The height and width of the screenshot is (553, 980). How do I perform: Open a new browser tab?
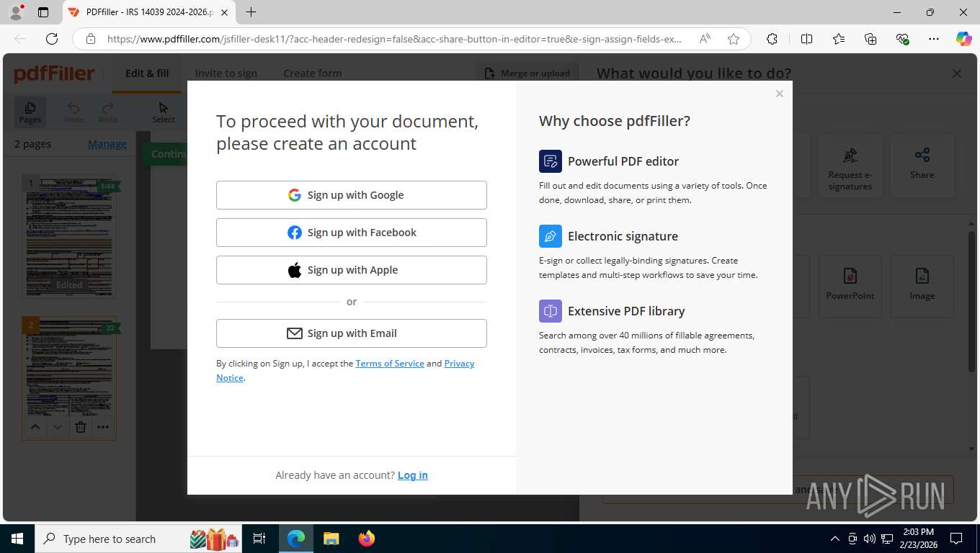(x=251, y=12)
